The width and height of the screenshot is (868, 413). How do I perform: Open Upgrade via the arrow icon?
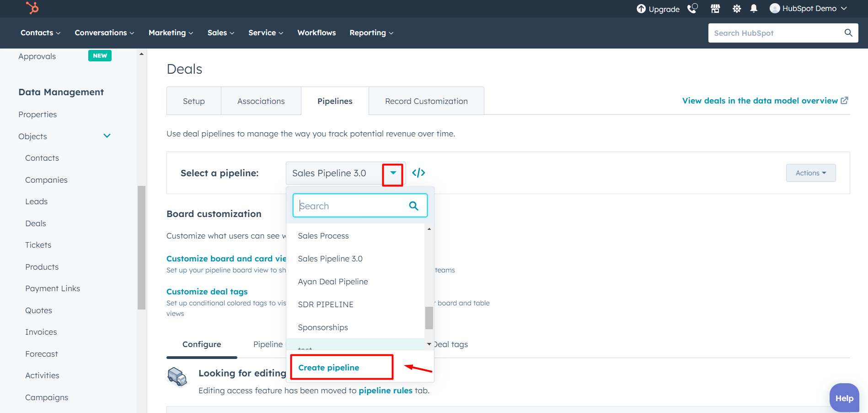tap(641, 8)
